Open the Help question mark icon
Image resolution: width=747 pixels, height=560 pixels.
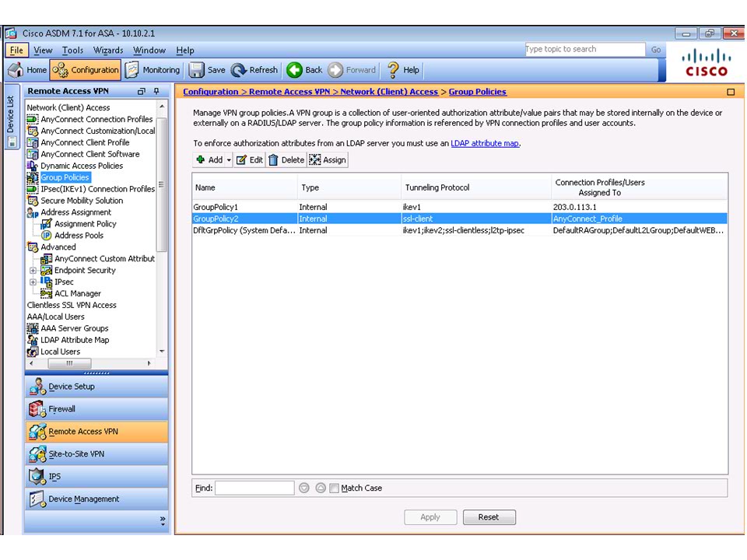click(x=394, y=70)
